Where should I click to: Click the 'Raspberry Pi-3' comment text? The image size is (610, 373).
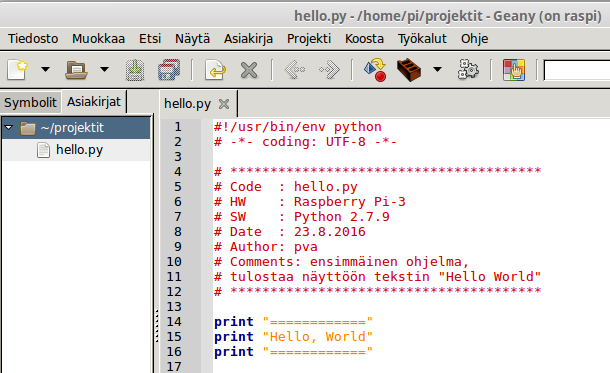pyautogui.click(x=349, y=201)
